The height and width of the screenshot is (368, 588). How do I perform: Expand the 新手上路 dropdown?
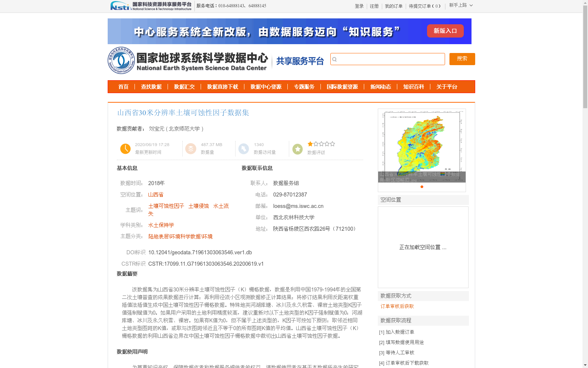tap(461, 5)
